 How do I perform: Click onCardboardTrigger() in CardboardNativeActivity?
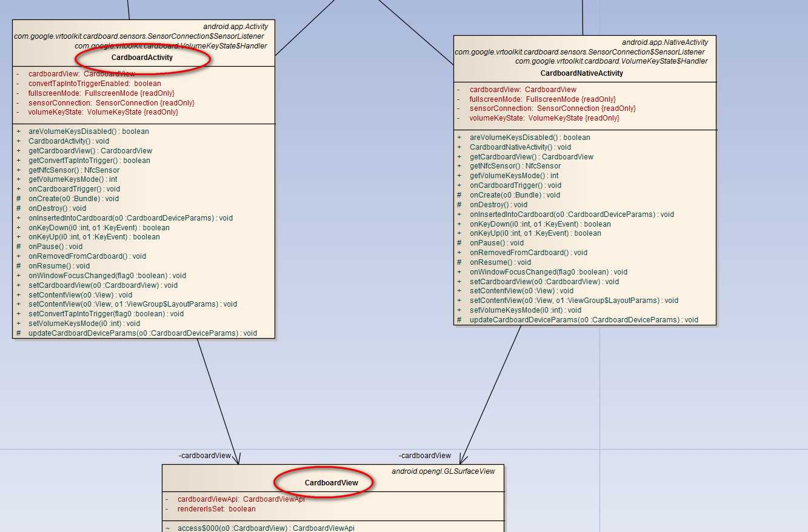(515, 185)
